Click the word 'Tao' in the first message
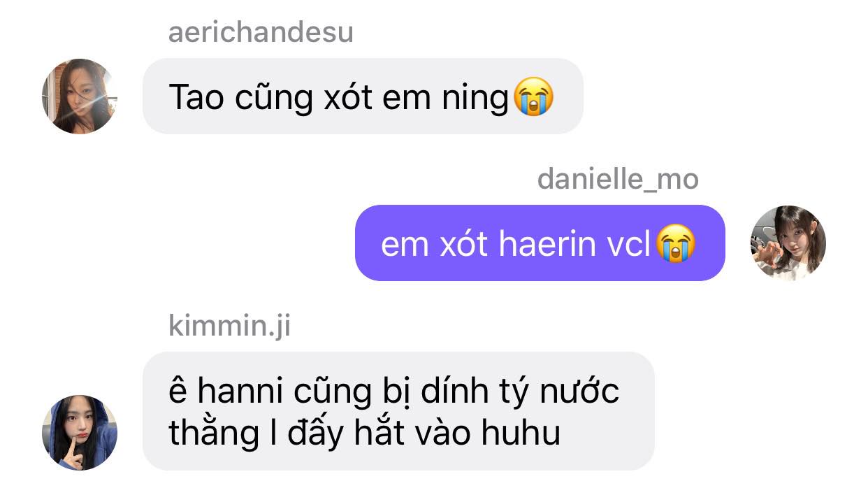Image resolution: width=868 pixels, height=502 pixels. (x=196, y=97)
